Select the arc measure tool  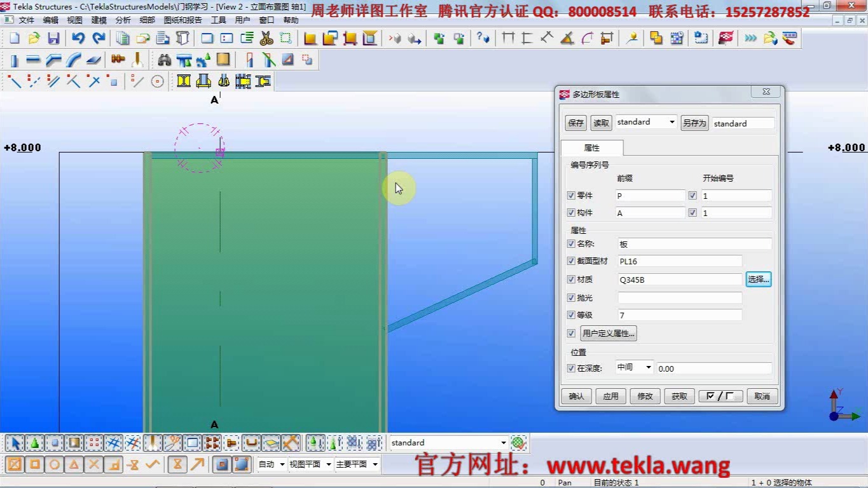586,39
